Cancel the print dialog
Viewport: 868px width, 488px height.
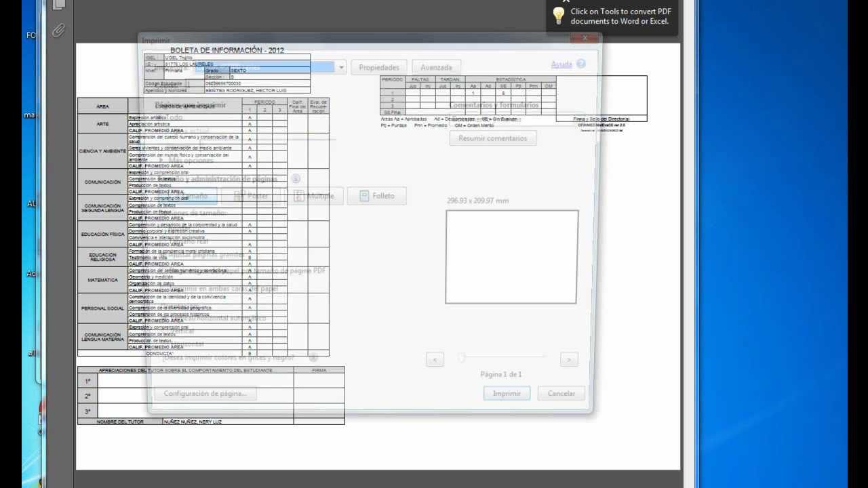[561, 393]
